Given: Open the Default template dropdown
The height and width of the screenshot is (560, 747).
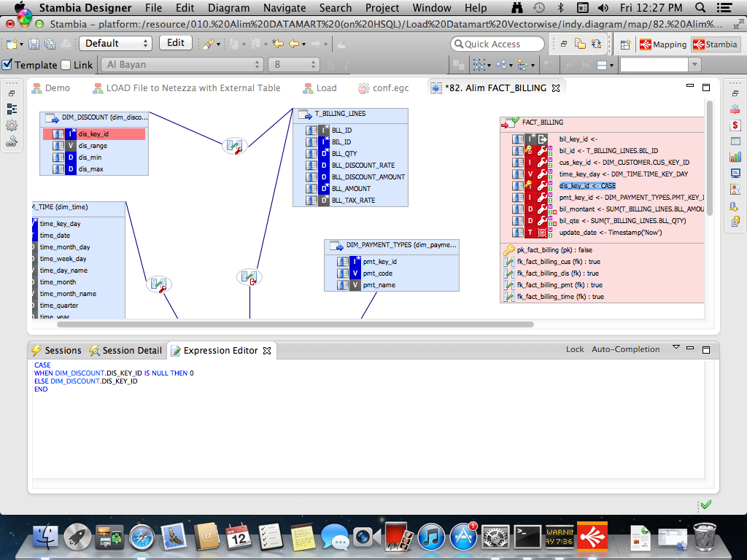Looking at the screenshot, I should pyautogui.click(x=116, y=43).
